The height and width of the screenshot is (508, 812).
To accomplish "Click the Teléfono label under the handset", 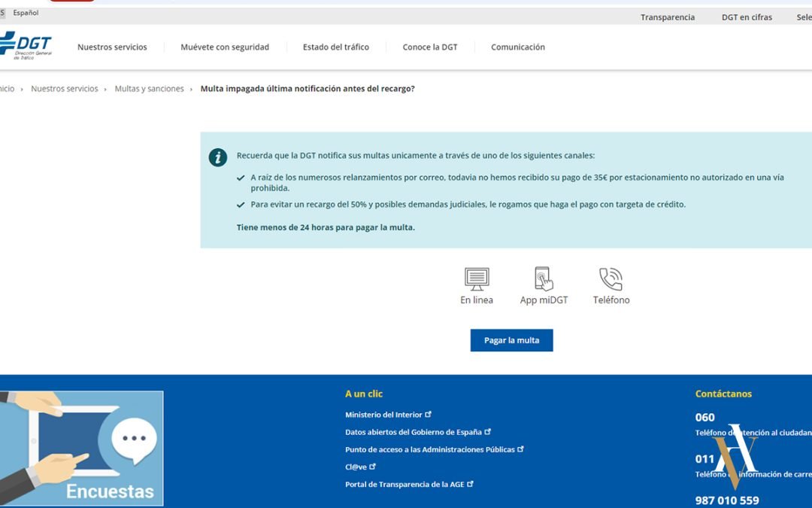I will click(611, 300).
